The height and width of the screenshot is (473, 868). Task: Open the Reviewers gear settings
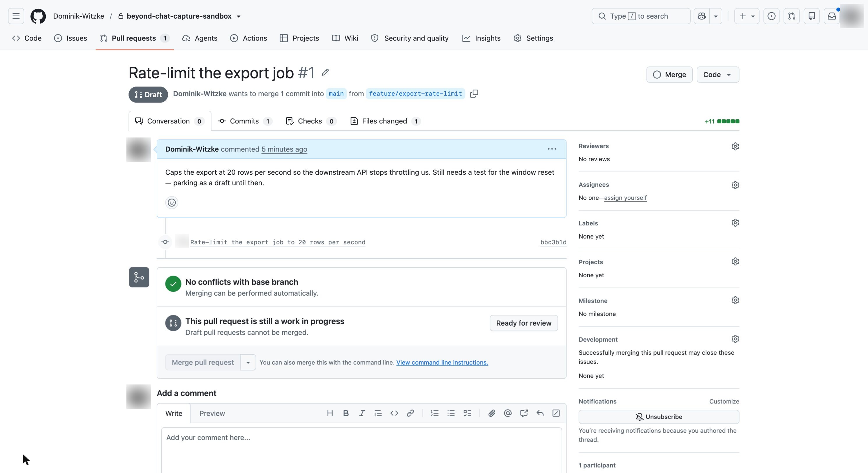(x=735, y=146)
